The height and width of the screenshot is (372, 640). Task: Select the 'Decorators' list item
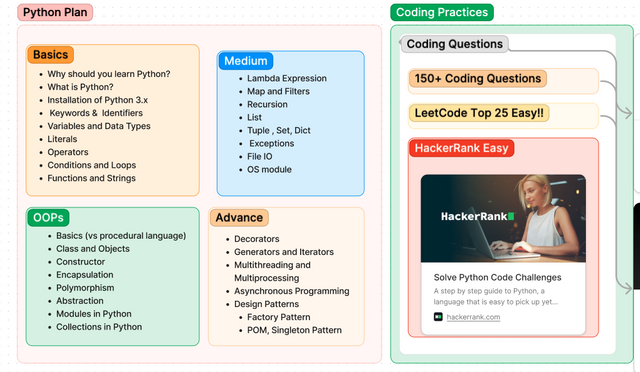click(256, 239)
